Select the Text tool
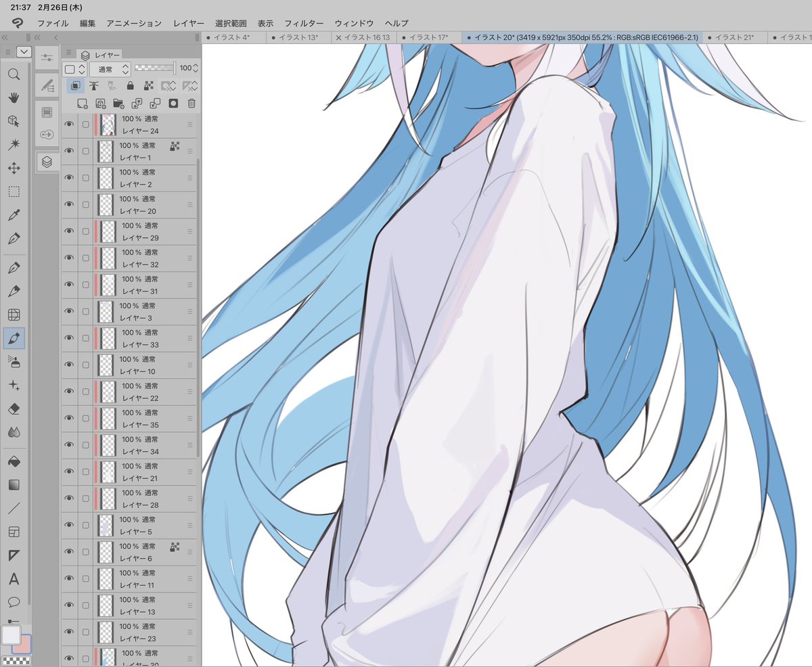This screenshot has width=812, height=667. tap(14, 580)
